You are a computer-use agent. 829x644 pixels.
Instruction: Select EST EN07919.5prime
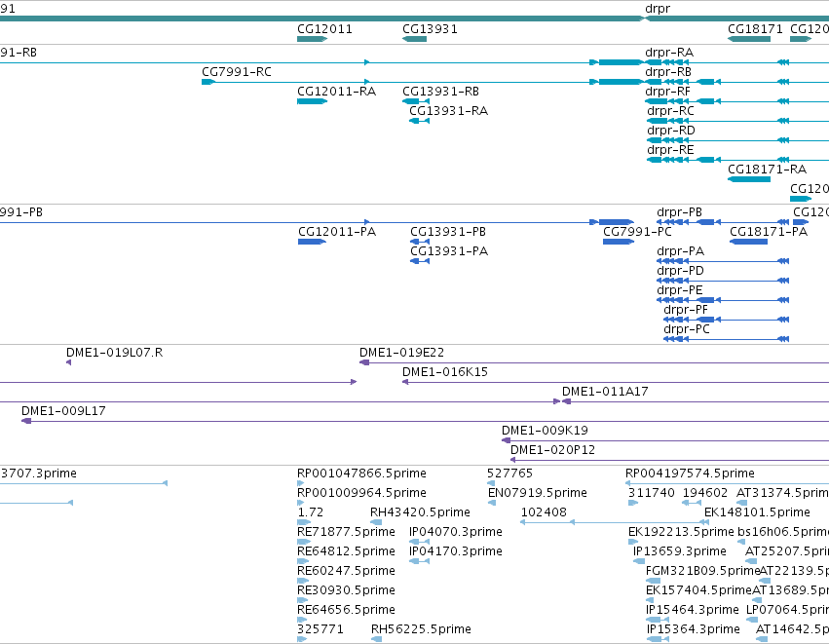click(492, 503)
